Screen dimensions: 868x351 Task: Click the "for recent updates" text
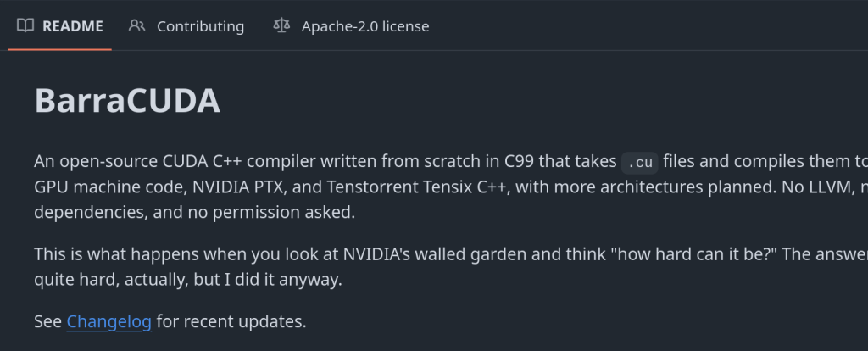pyautogui.click(x=231, y=321)
